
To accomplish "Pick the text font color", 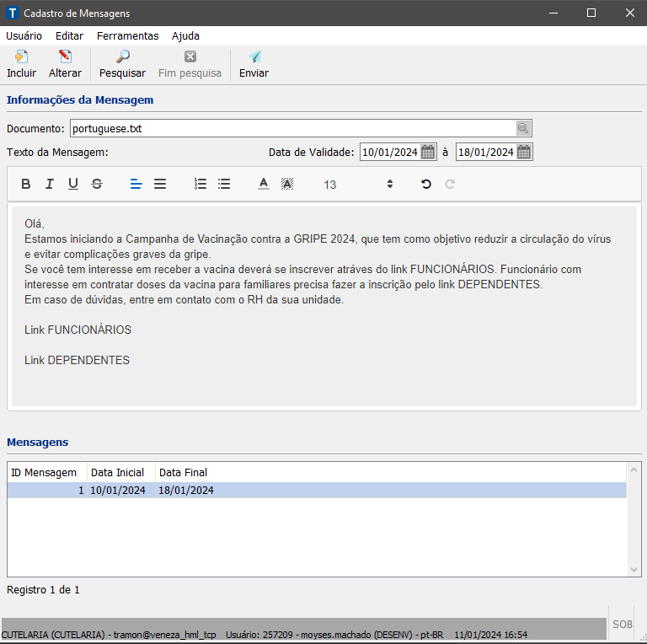I will tap(264, 184).
